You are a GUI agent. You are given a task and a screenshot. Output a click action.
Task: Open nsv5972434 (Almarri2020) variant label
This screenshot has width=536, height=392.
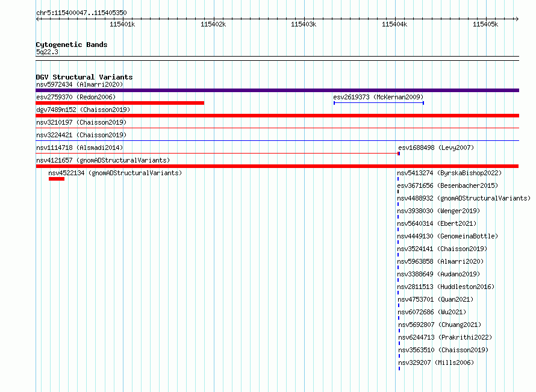click(79, 84)
